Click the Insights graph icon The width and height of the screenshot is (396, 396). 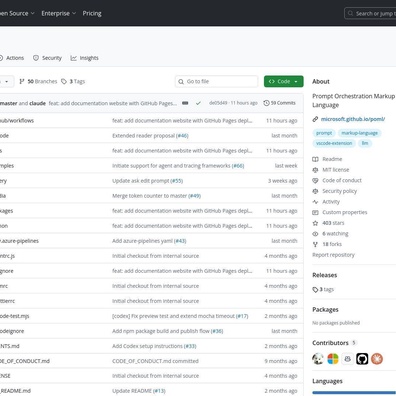click(73, 58)
